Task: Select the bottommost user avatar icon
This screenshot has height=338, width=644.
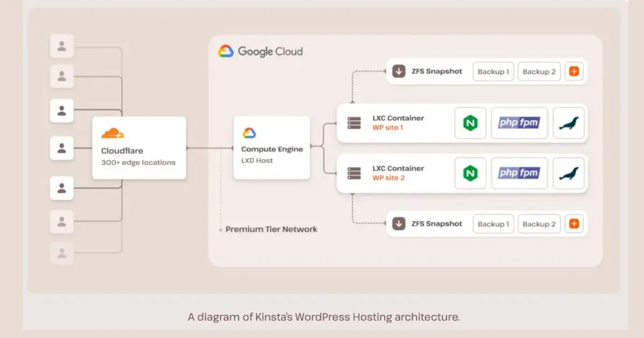Action: pos(62,253)
